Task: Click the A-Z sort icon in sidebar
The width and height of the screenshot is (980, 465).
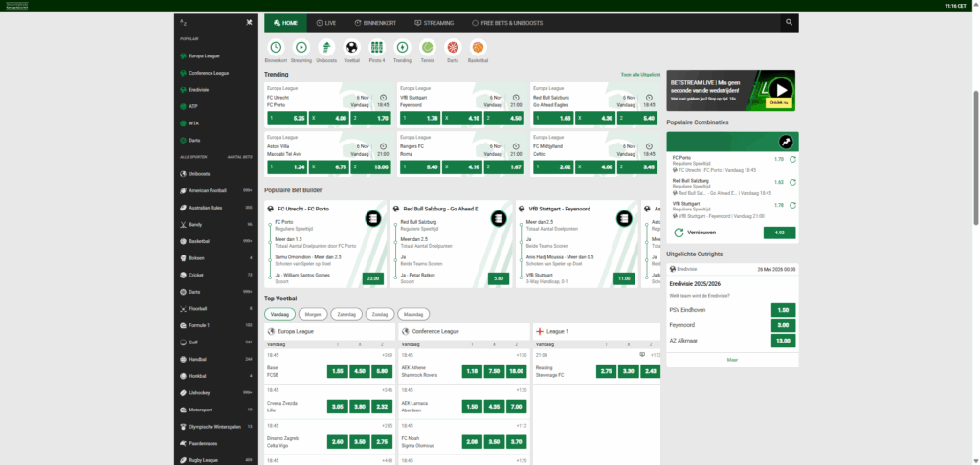Action: click(x=184, y=23)
